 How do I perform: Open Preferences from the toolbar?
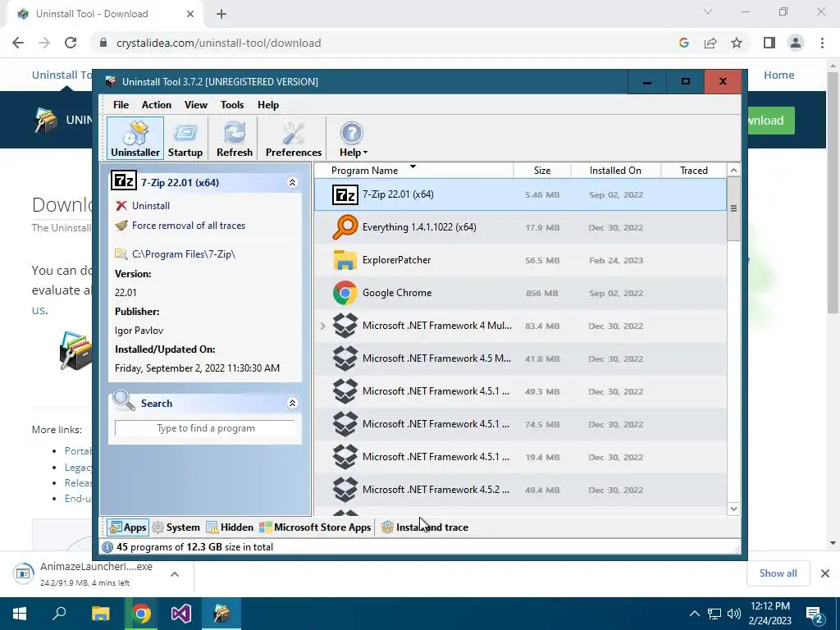click(293, 139)
